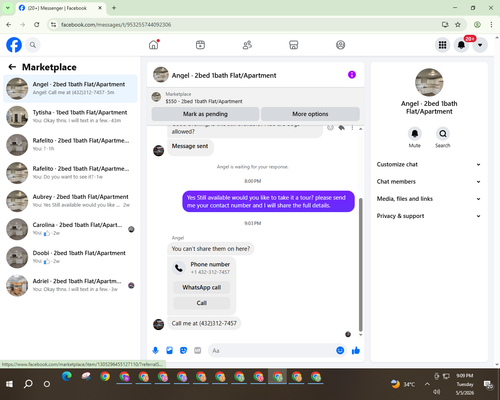The image size is (500, 400).
Task: Open the Reels video icon
Action: click(200, 45)
